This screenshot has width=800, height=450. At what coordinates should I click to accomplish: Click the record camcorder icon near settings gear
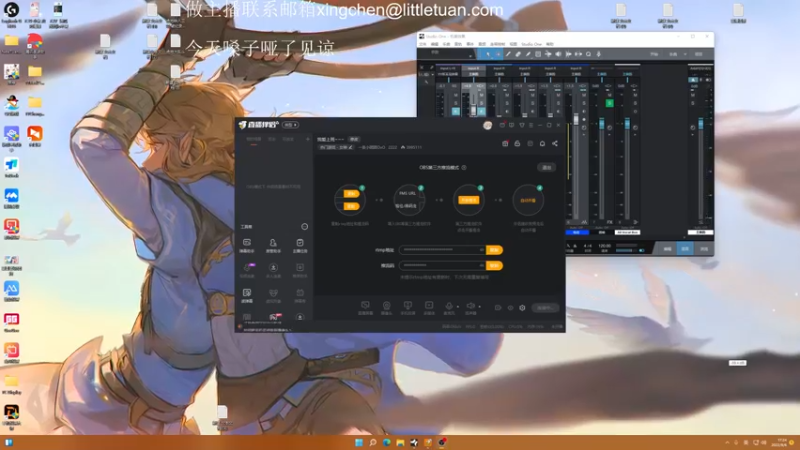click(x=498, y=308)
